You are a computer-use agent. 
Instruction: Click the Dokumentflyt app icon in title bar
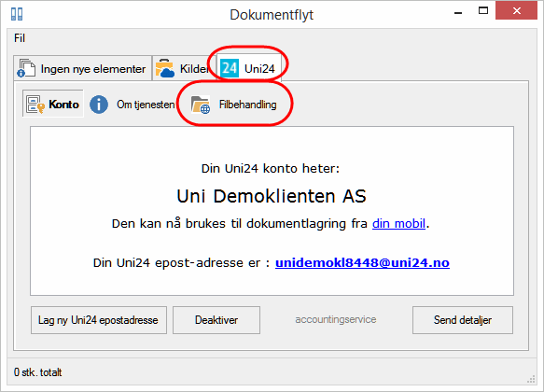tap(17, 14)
